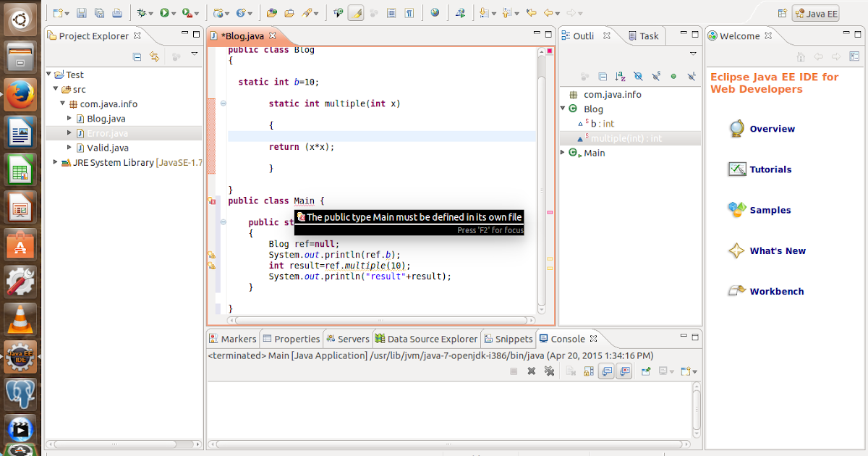Switch to the Markers tab
Image resolution: width=868 pixels, height=456 pixels.
point(232,339)
